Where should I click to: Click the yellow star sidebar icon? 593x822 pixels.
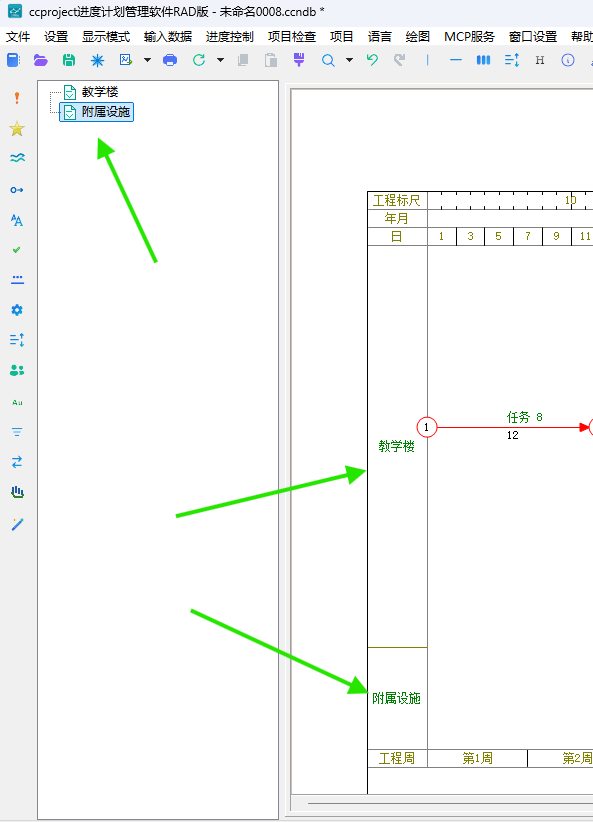tap(17, 128)
